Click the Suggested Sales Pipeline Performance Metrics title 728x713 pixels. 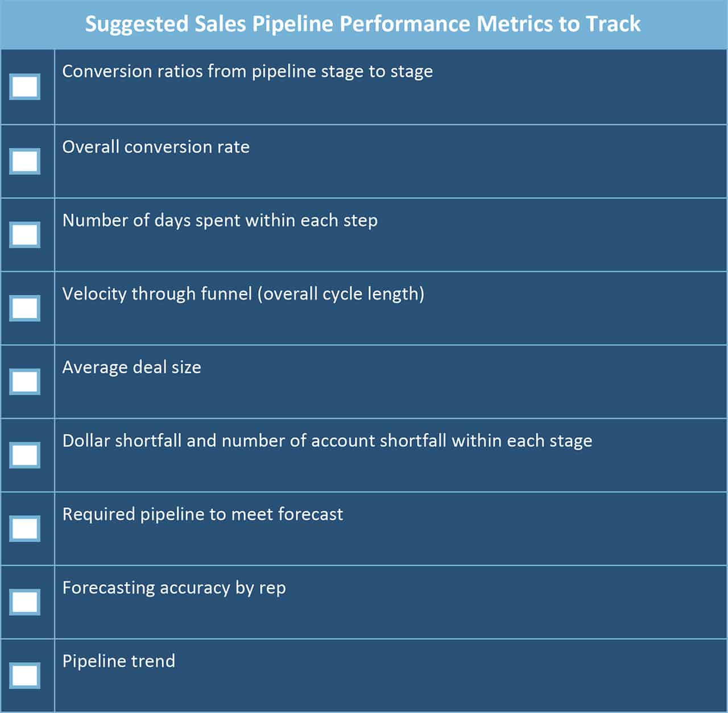363,24
